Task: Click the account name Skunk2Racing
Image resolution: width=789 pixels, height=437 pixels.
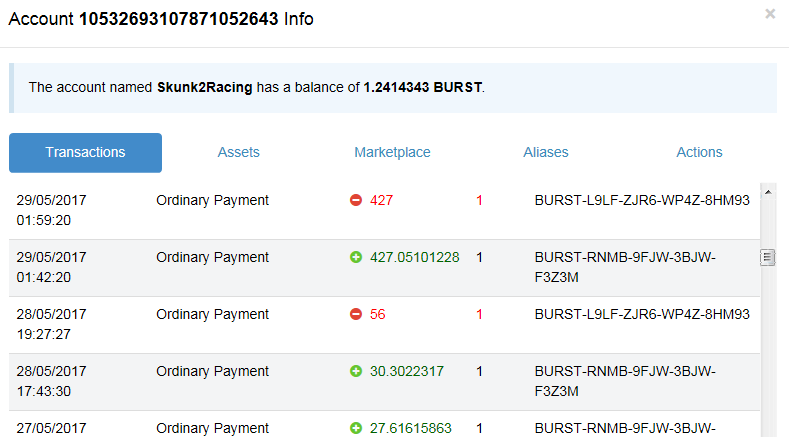Action: point(205,88)
